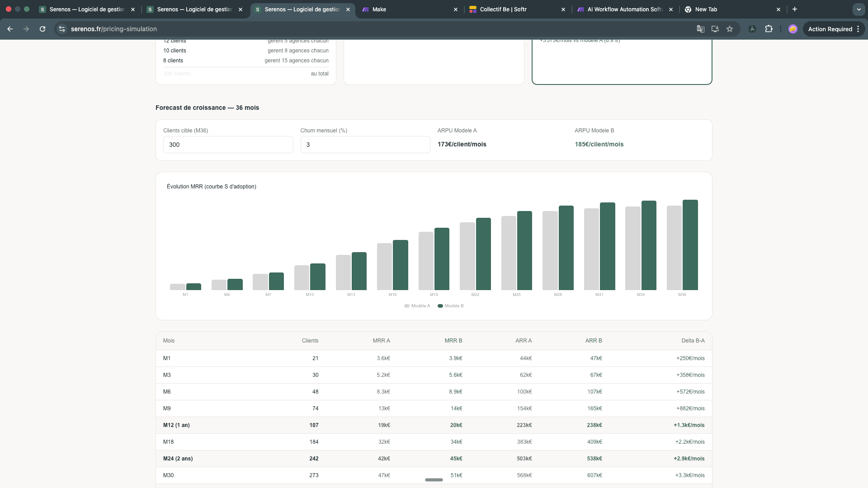Click the browser back arrow
Image resolution: width=868 pixels, height=488 pixels.
point(10,29)
